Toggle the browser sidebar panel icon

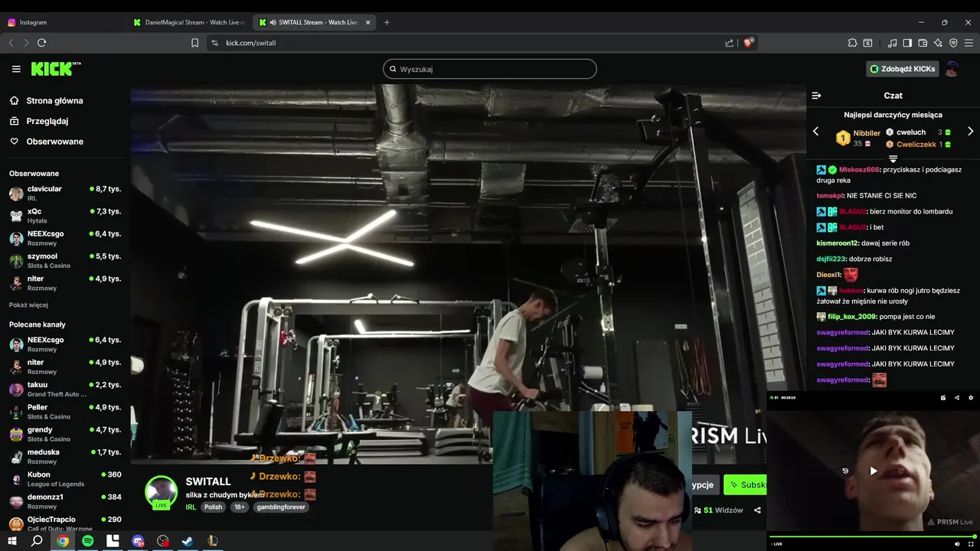(907, 43)
